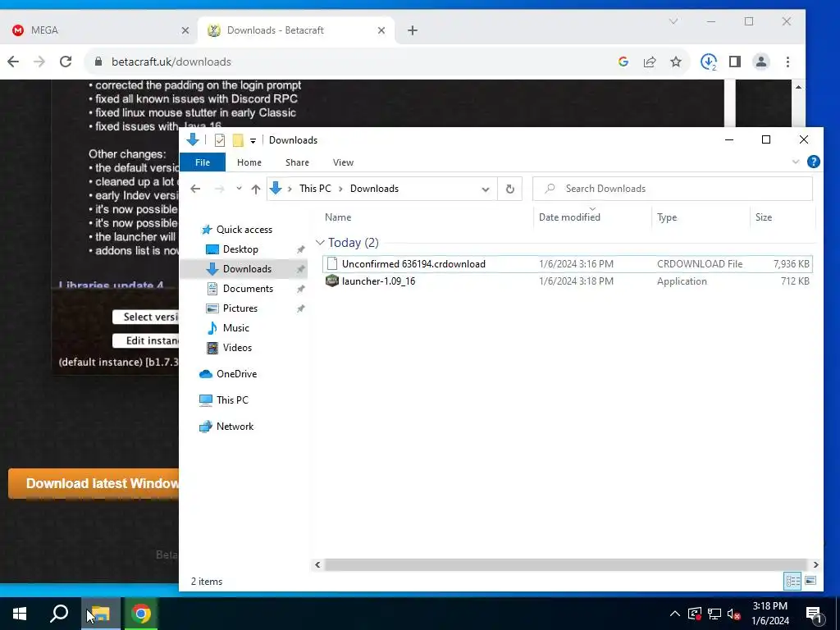Screen dimensions: 840x630
Task: Close the MEGA tab
Action: pos(185,30)
